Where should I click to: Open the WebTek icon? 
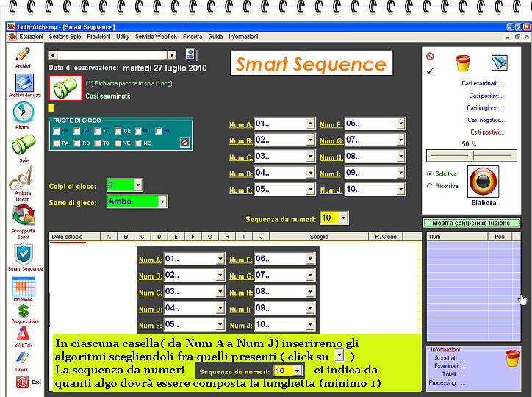[23, 334]
